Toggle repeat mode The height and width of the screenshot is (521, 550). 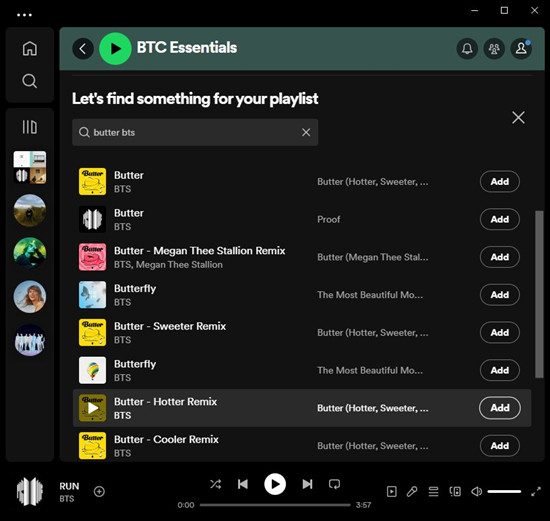click(334, 484)
